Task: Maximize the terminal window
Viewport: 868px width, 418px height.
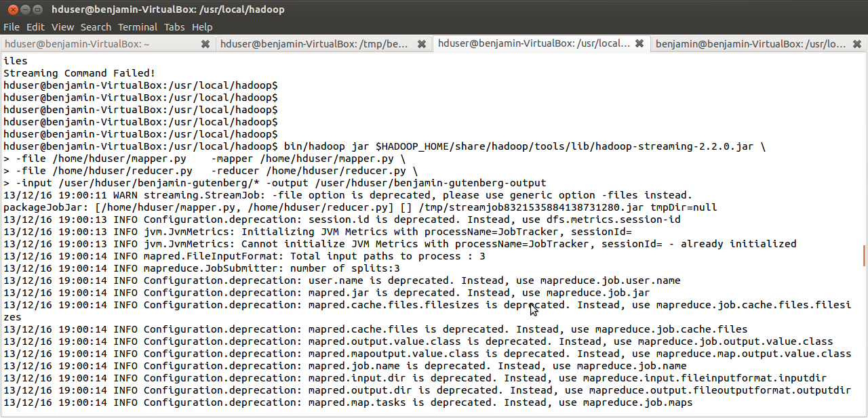Action: click(x=37, y=9)
